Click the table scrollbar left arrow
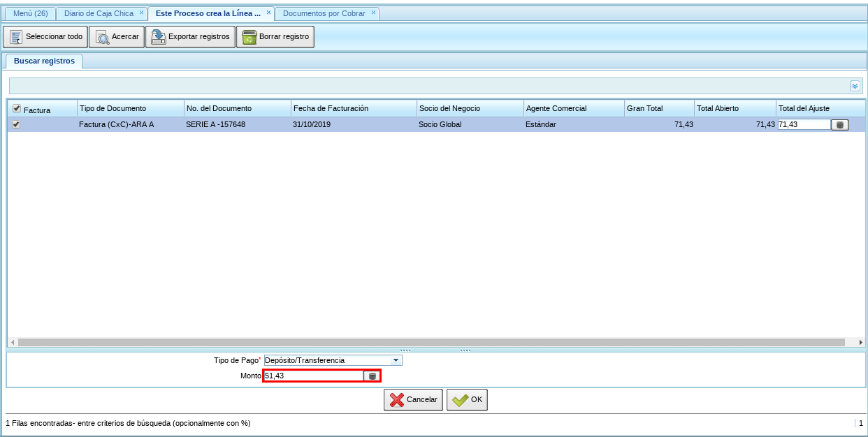Screen dimensions: 868x437 (x=13, y=343)
